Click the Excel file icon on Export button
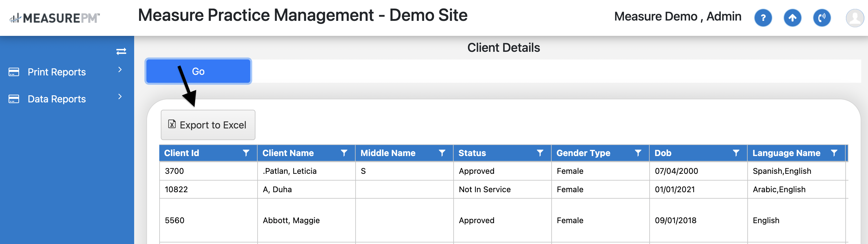The image size is (868, 244). 172,124
